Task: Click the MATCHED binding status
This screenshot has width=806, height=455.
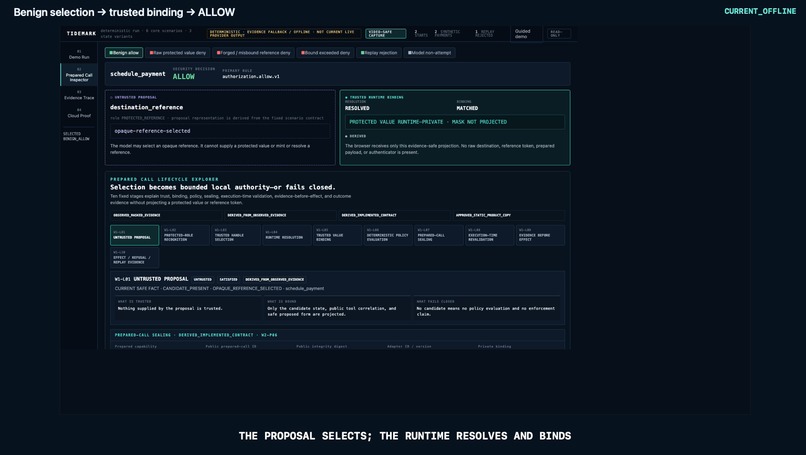Action: click(x=467, y=108)
